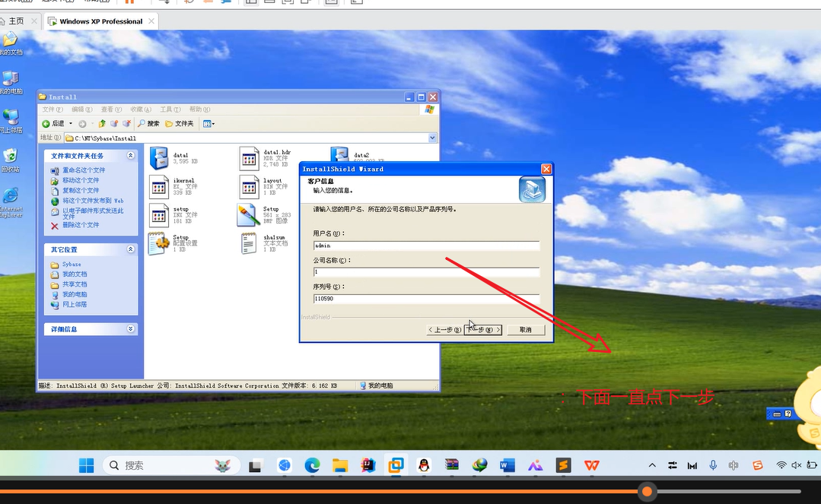
Task: Open the Back history dropdown arrow
Action: pyautogui.click(x=71, y=123)
